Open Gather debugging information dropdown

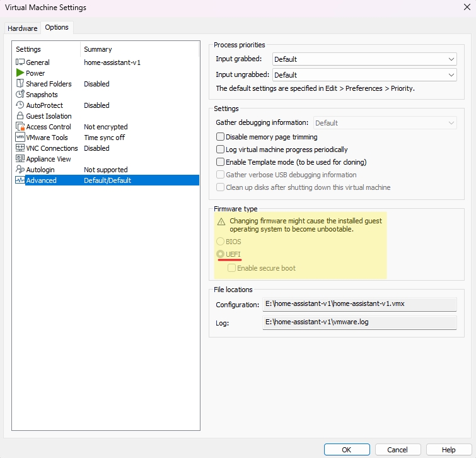click(x=385, y=123)
